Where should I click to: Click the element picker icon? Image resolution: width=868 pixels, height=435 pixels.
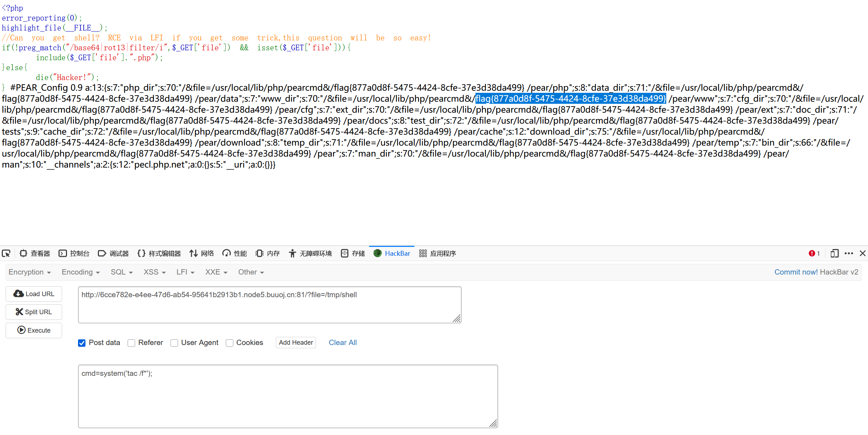(x=6, y=253)
